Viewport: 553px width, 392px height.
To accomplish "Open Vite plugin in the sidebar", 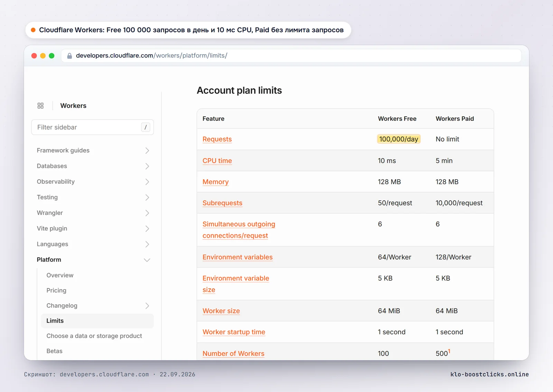I will [x=52, y=229].
